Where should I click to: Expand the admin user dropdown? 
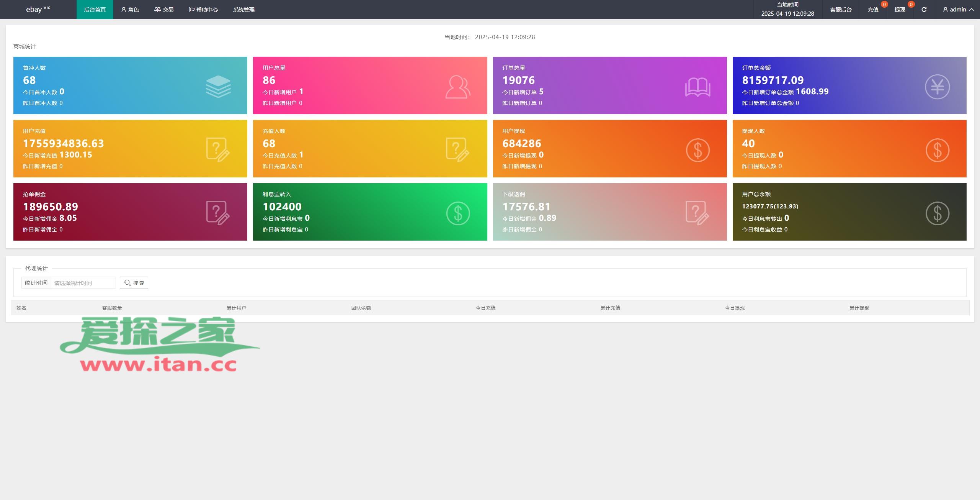pos(958,10)
